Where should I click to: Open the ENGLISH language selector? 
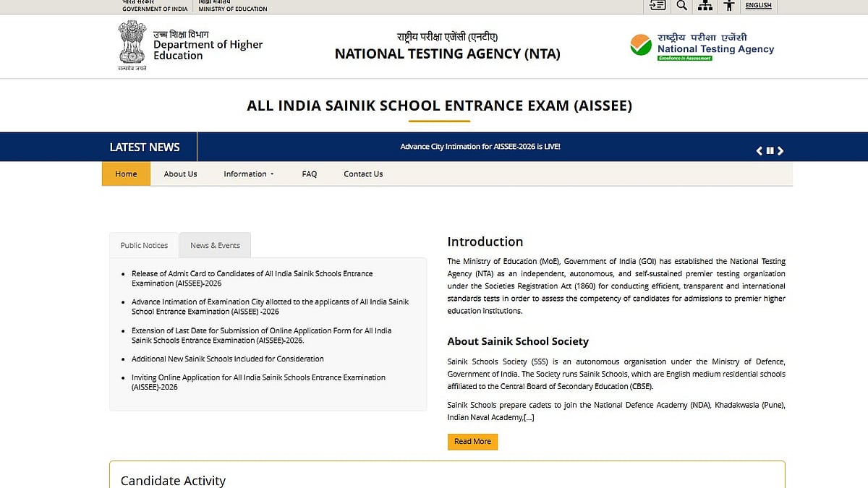[759, 5]
